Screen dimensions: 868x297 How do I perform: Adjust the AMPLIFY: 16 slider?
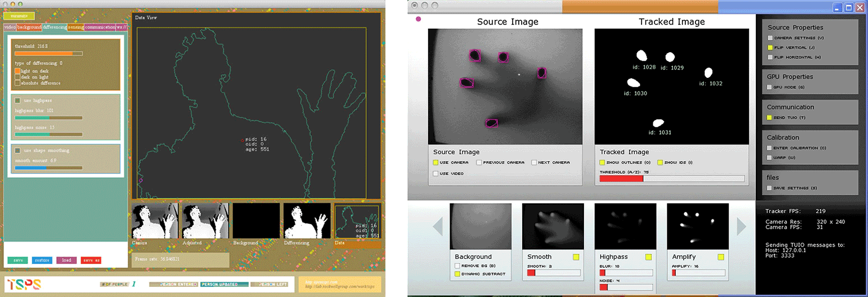click(x=698, y=273)
